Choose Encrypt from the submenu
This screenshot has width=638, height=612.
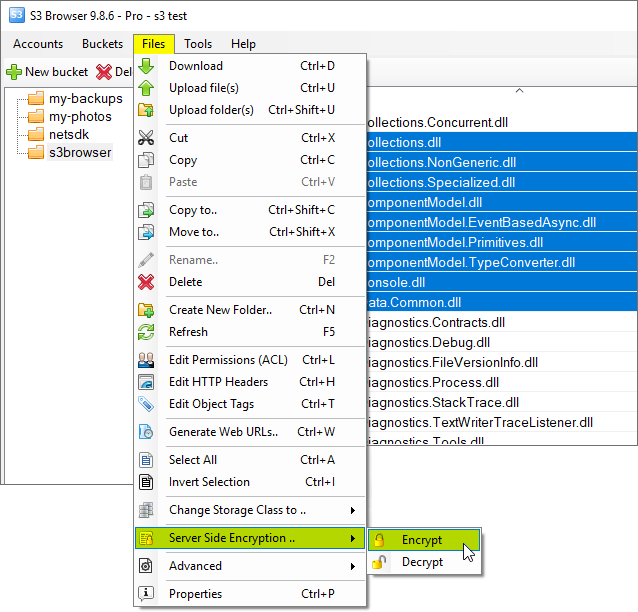coord(424,540)
